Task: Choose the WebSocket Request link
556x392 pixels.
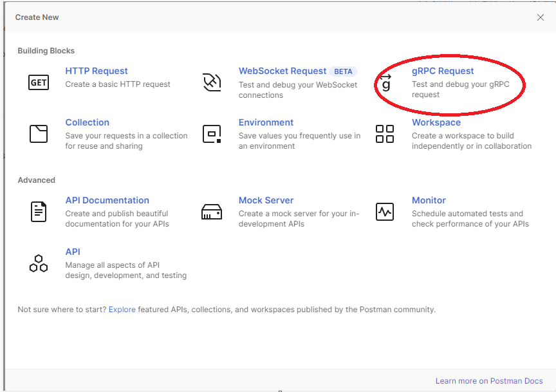Action: coord(283,71)
